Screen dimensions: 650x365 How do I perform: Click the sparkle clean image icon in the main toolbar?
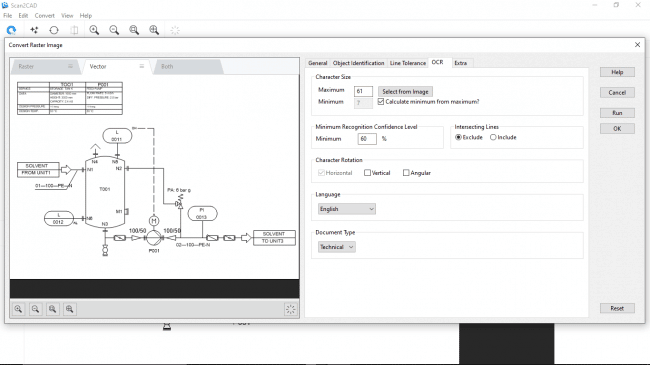[34, 30]
